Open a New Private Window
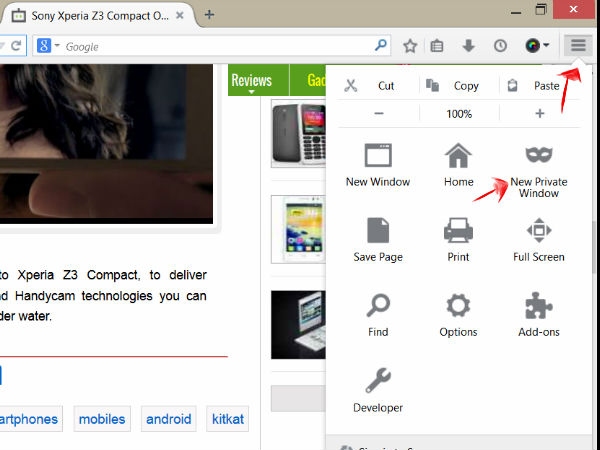Image resolution: width=600 pixels, height=450 pixels. 539,171
